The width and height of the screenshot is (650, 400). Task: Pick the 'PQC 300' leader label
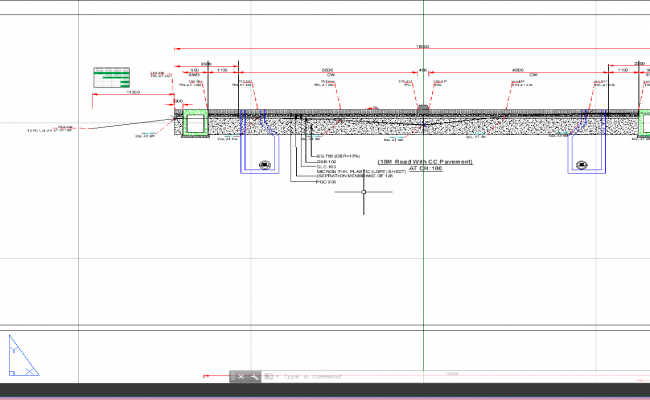(326, 182)
